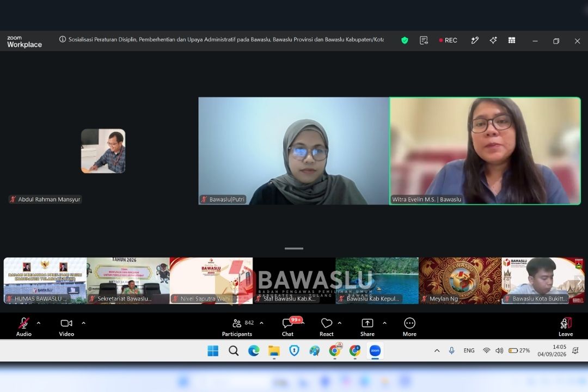Viewport: 588px width, 392px height.
Task: Open the AI Companion sparkle icon
Action: point(493,40)
